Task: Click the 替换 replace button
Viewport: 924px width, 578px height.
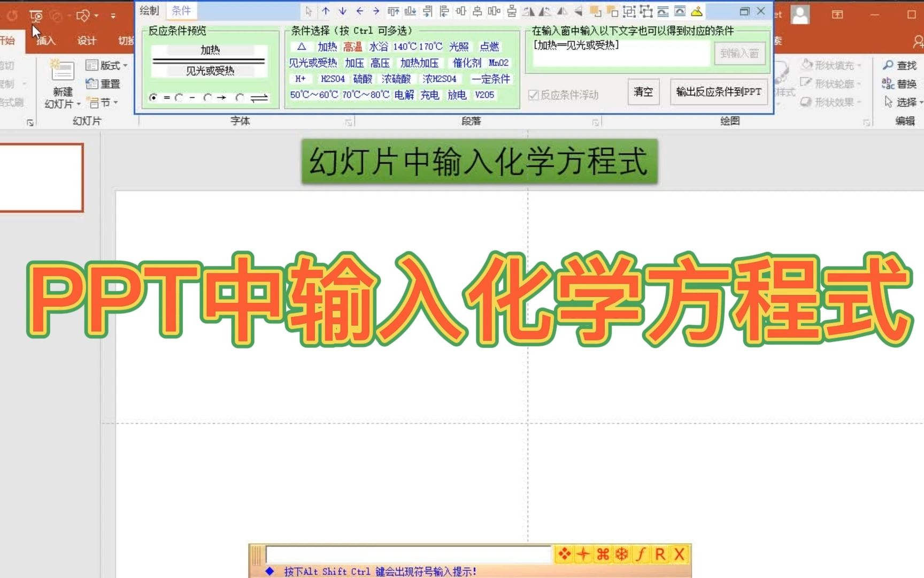Action: point(899,83)
